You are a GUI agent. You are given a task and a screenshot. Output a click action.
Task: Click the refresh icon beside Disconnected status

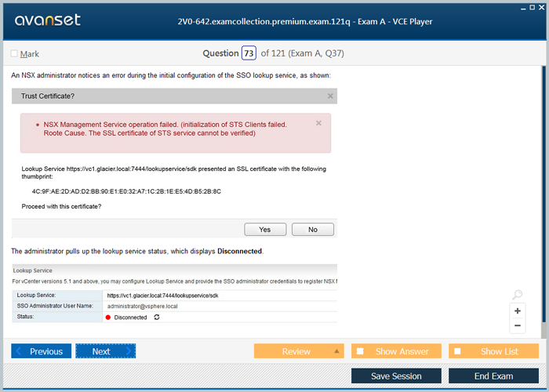pyautogui.click(x=157, y=318)
